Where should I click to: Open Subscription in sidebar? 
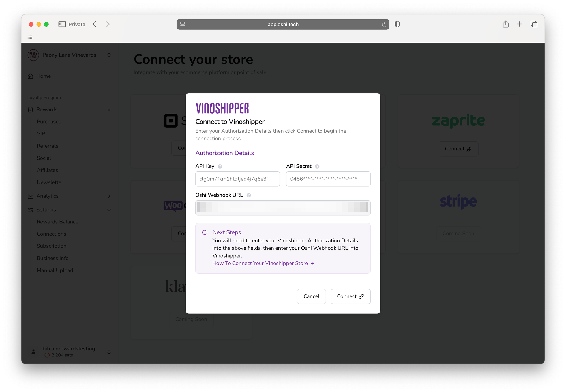[52, 246]
